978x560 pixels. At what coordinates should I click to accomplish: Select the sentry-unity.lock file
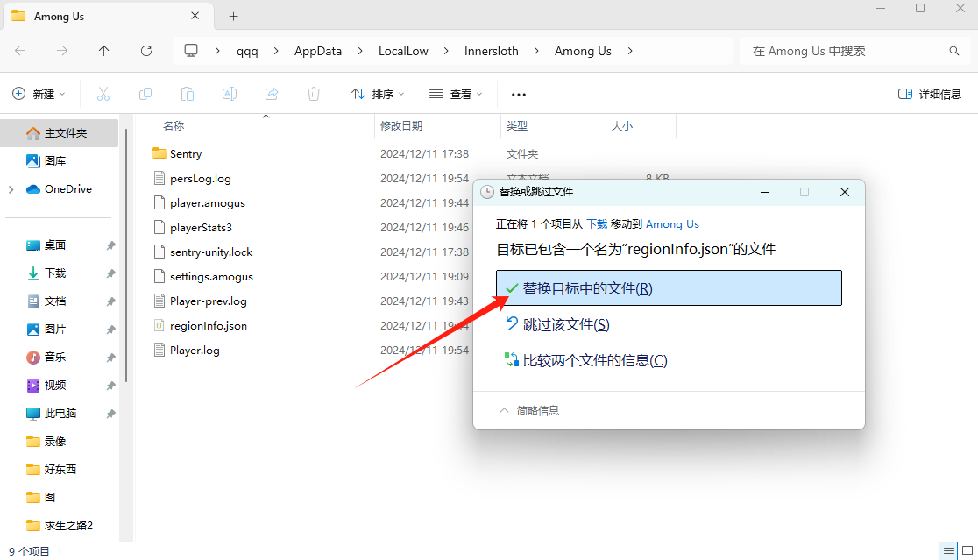tap(211, 252)
